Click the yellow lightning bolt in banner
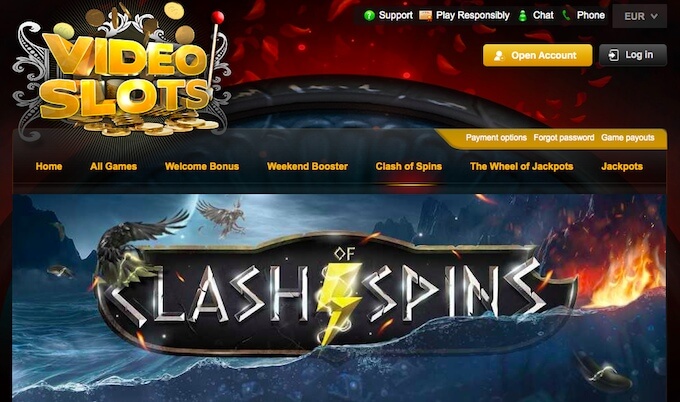Viewport: 680px width, 402px height. coord(339,301)
